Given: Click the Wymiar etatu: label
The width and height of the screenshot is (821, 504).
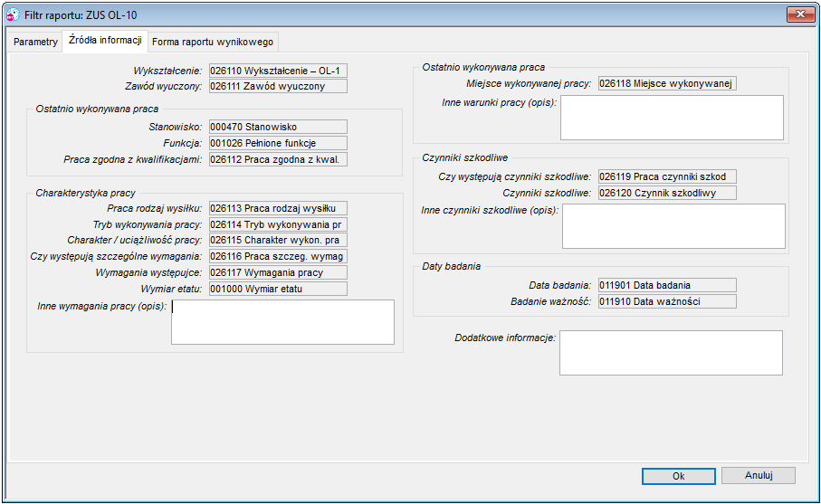Looking at the screenshot, I should [x=171, y=289].
